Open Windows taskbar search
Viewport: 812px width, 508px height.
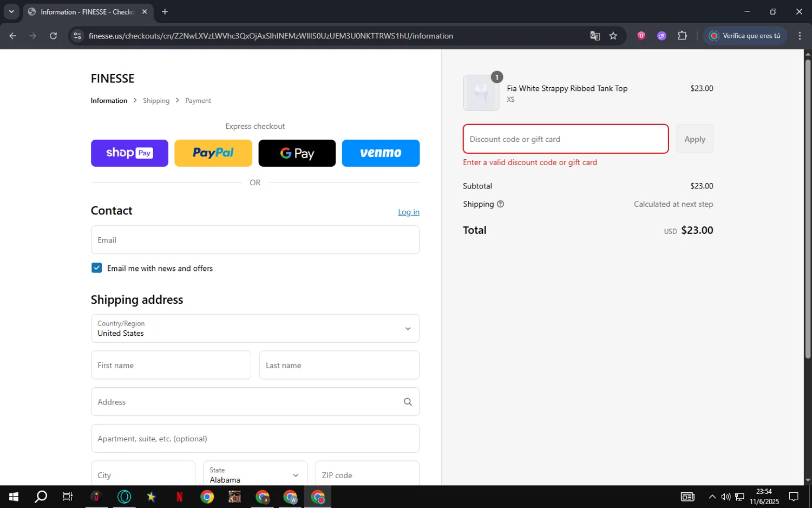pos(41,497)
